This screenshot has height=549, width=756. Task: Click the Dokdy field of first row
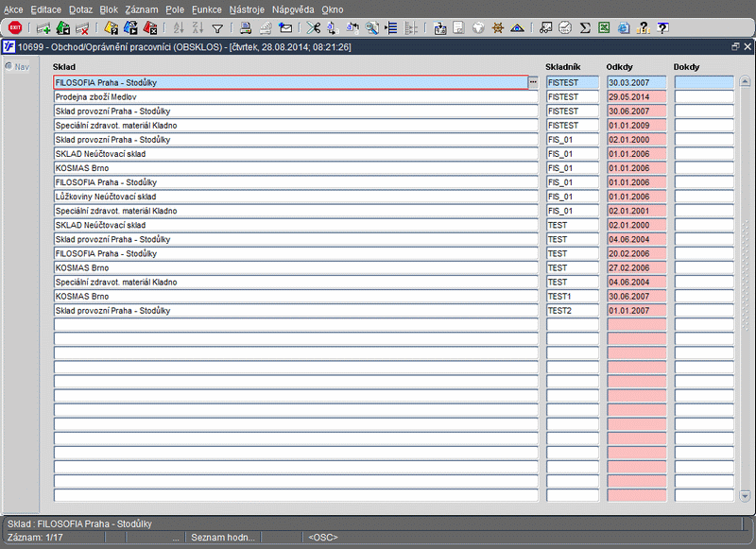click(x=704, y=82)
